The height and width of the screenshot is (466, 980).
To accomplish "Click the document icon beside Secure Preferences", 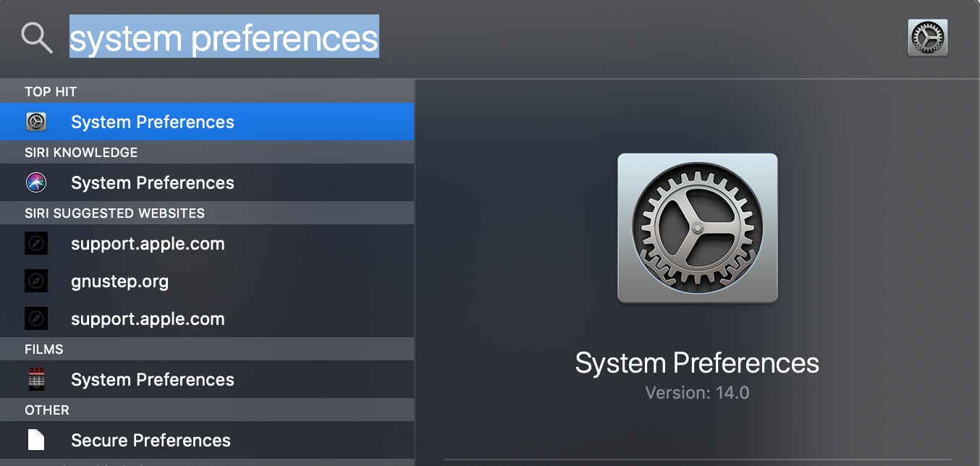I will (x=36, y=440).
